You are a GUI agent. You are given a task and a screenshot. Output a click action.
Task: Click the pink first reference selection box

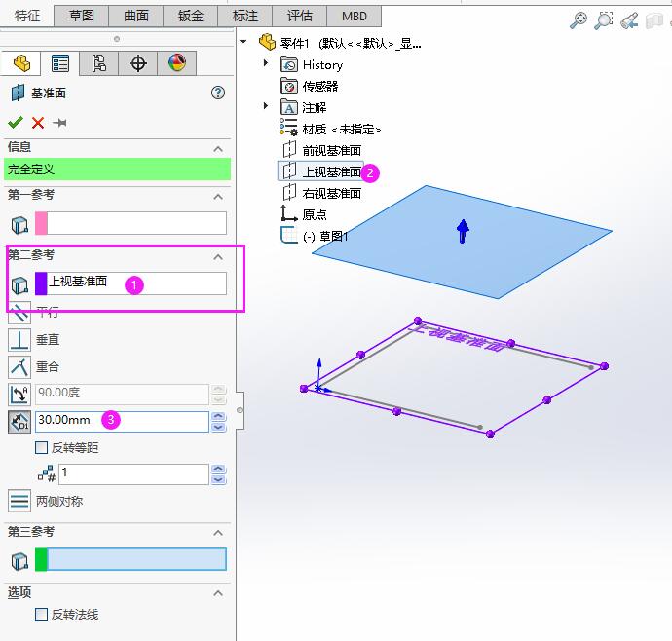tap(131, 223)
